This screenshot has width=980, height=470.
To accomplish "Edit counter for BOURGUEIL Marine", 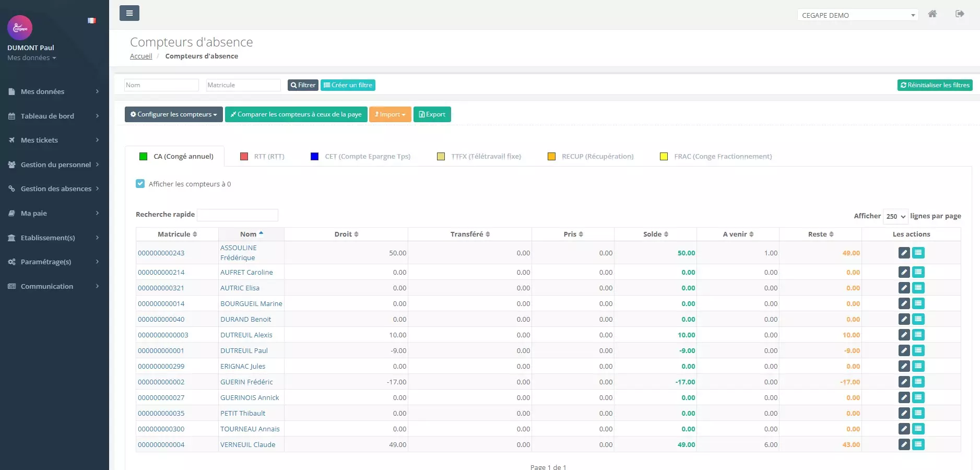I will 904,303.
